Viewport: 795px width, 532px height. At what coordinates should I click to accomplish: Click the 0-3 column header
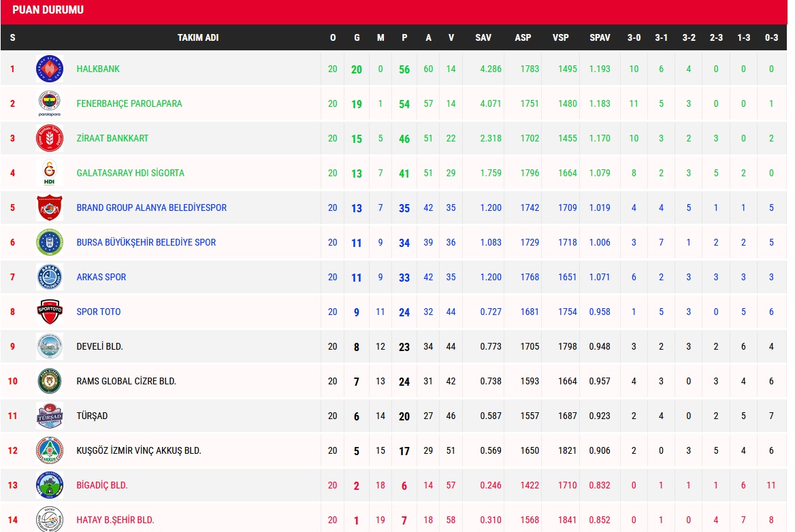tap(771, 37)
